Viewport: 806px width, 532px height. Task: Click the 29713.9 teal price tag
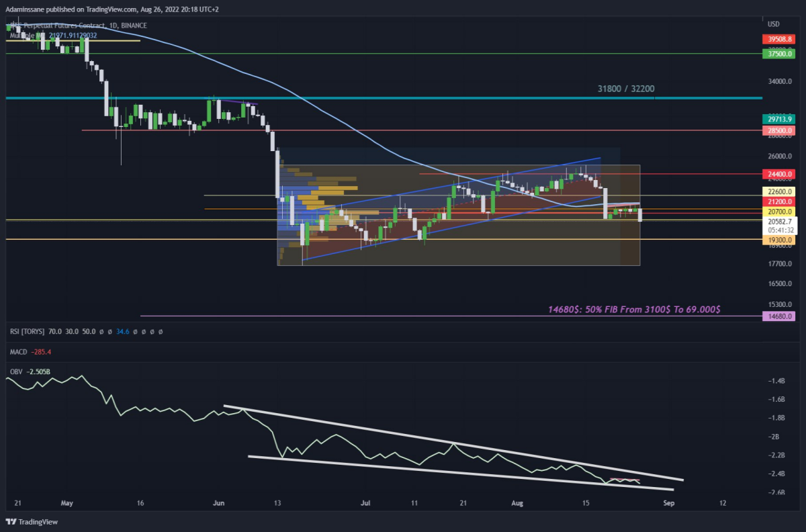pos(778,119)
